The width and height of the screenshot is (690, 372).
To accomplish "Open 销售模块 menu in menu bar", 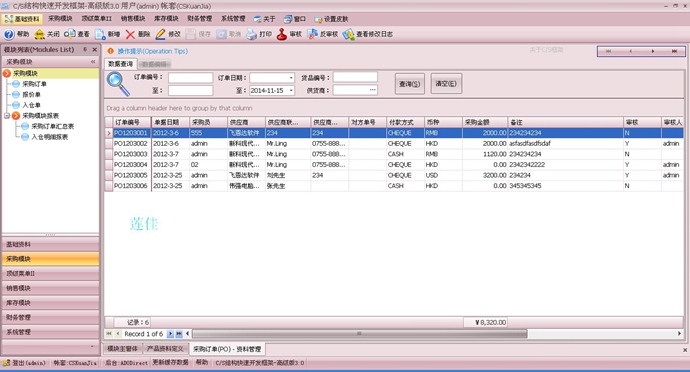I will (133, 19).
